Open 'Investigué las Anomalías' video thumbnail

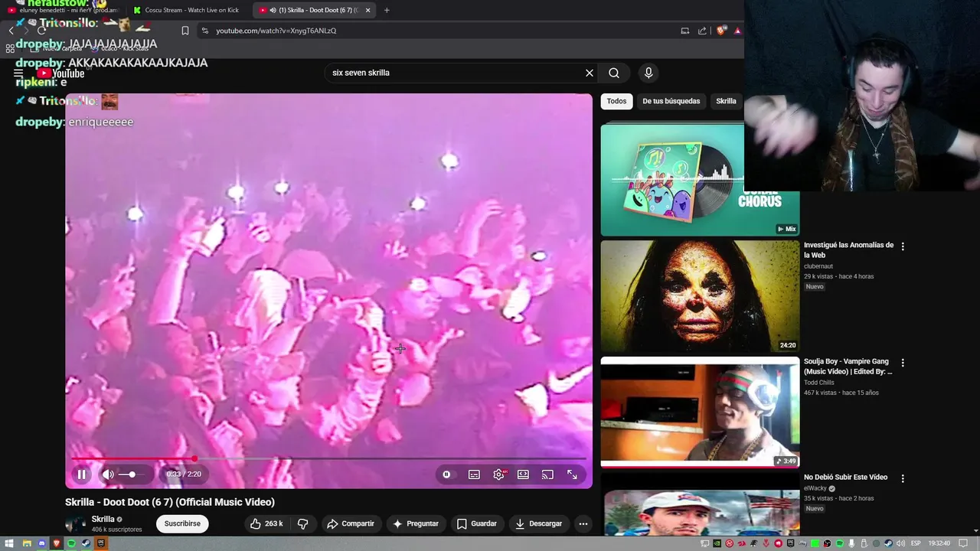click(x=700, y=296)
